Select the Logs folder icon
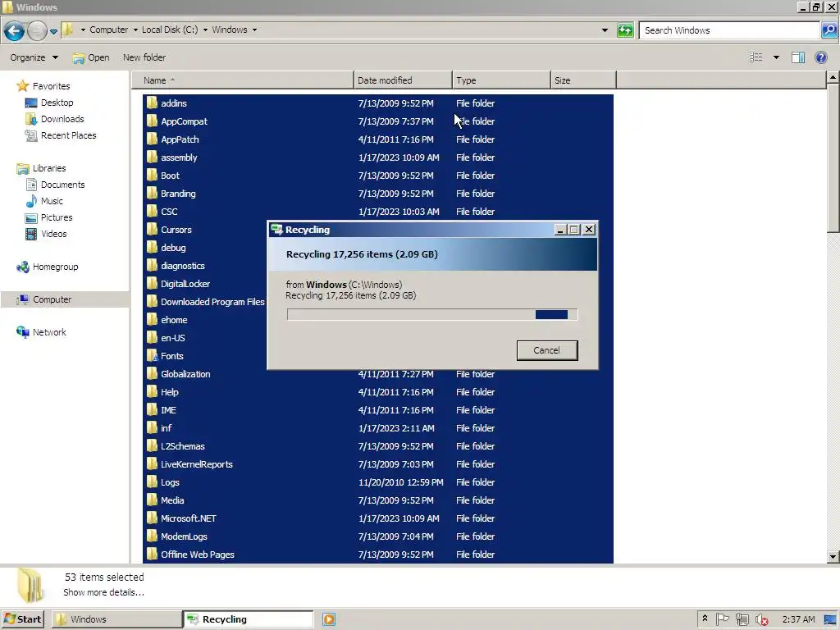Viewport: 840px width, 630px height. tap(152, 482)
